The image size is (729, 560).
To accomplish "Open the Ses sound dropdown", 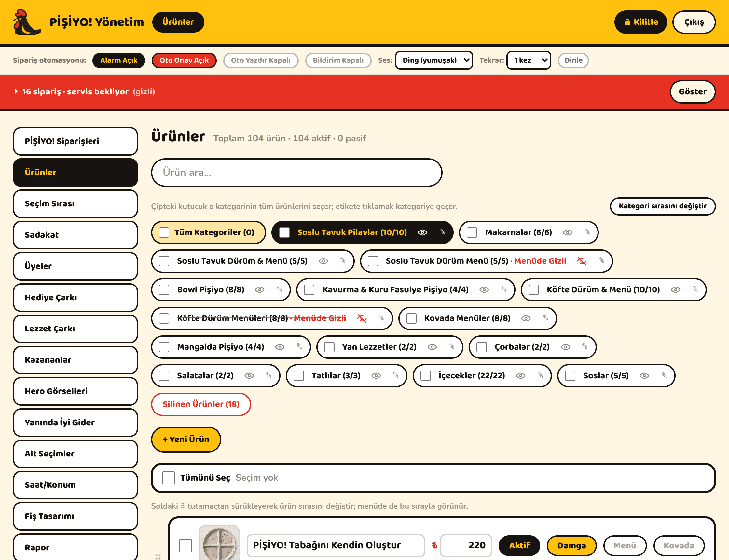I will (x=434, y=60).
